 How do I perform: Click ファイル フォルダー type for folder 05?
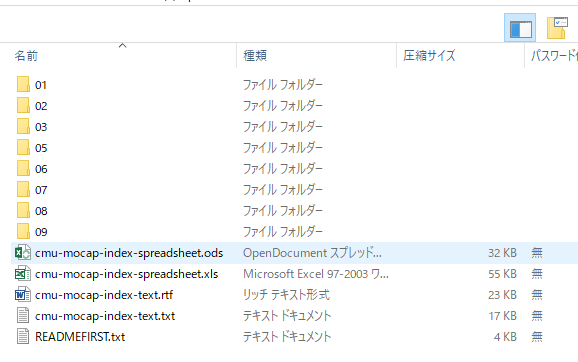pyautogui.click(x=283, y=148)
